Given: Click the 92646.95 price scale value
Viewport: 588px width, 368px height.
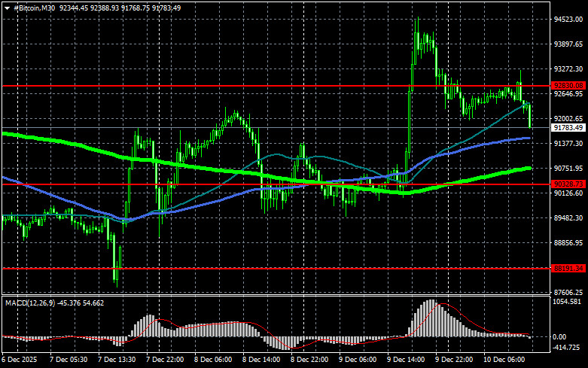Looking at the screenshot, I should click(568, 93).
